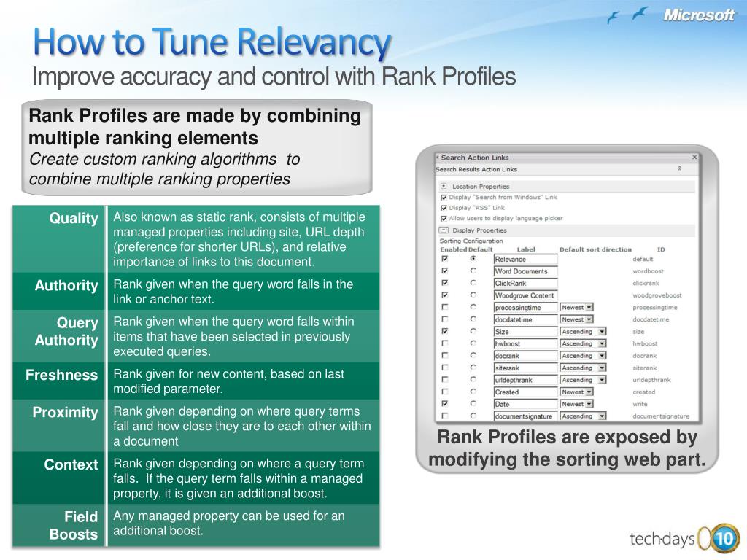Set ClickRank as default via radio button
The height and width of the screenshot is (560, 747).
473,283
